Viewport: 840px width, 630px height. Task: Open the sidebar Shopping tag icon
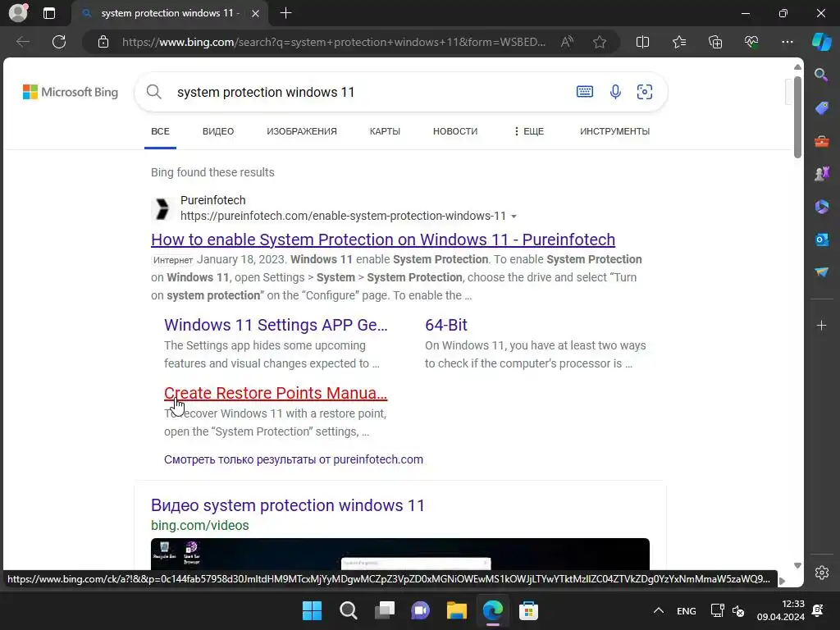pyautogui.click(x=821, y=108)
